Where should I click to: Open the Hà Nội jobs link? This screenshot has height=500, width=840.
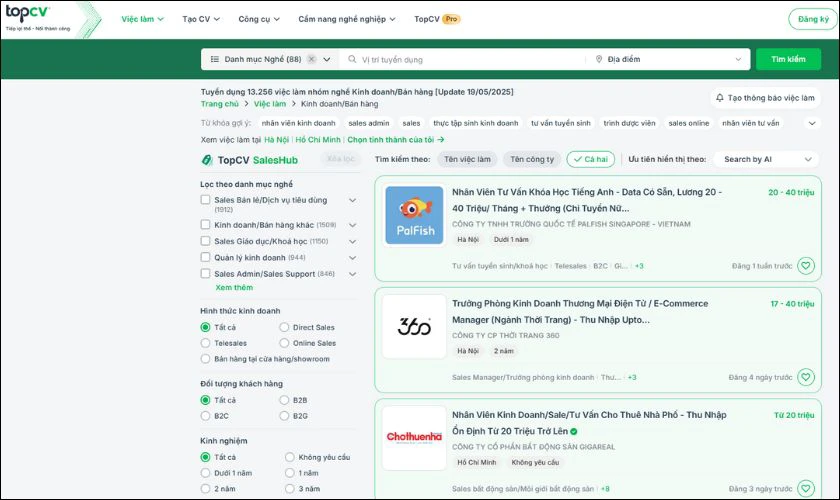point(276,139)
